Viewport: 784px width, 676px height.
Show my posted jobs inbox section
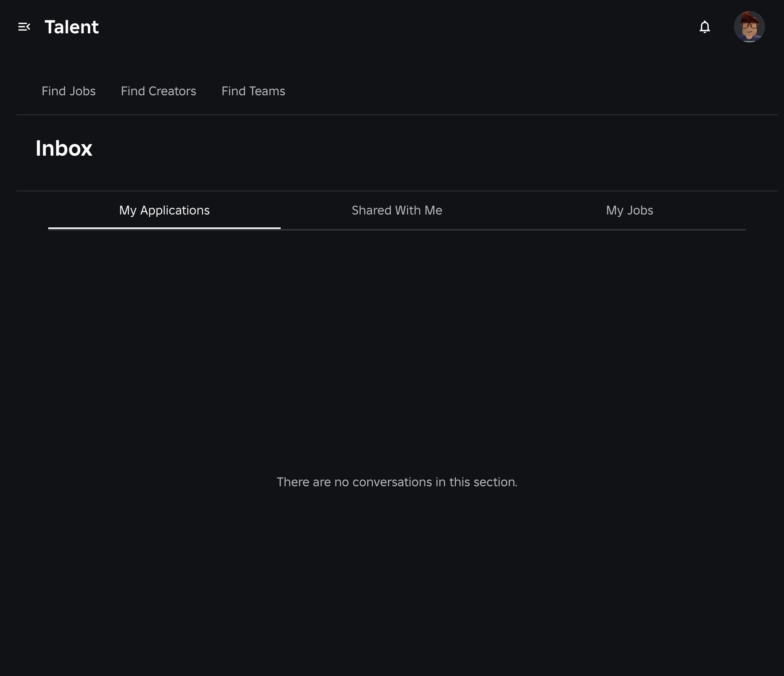[630, 211]
